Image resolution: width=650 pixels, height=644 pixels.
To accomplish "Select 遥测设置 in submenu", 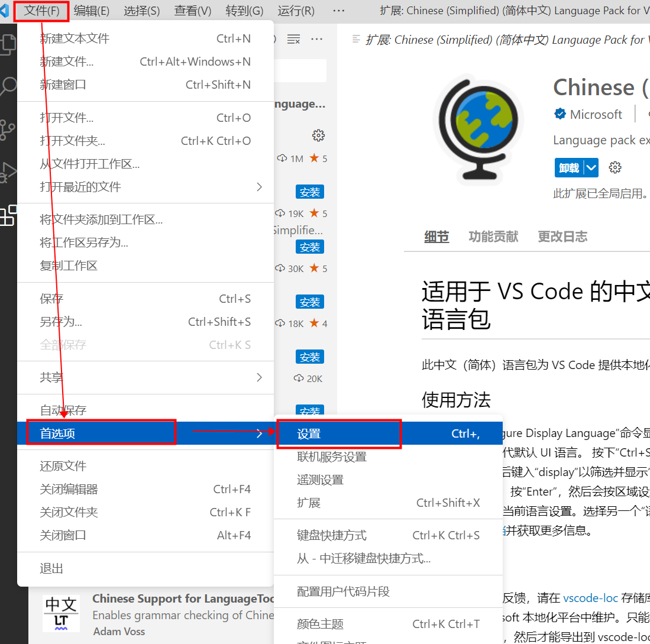I will (x=389, y=480).
